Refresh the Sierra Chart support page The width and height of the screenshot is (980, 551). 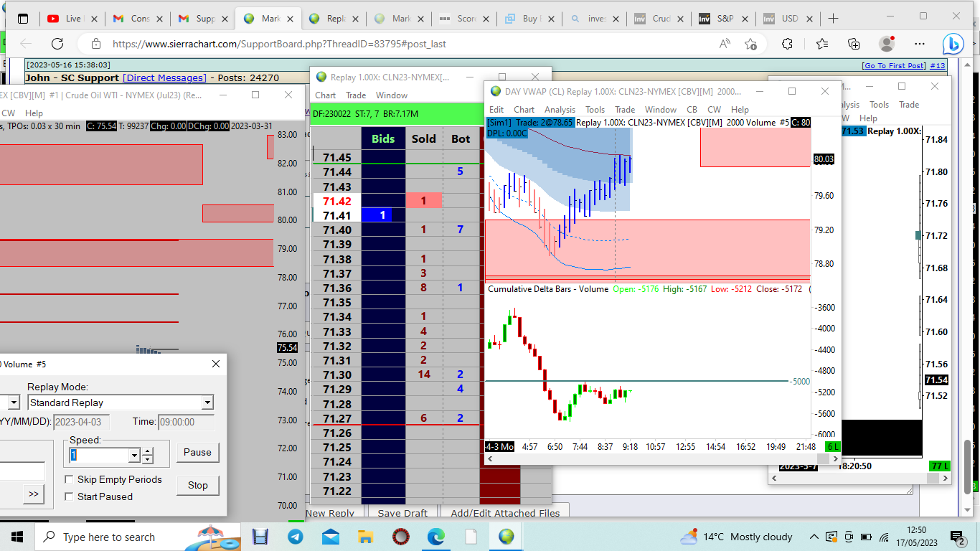point(59,44)
